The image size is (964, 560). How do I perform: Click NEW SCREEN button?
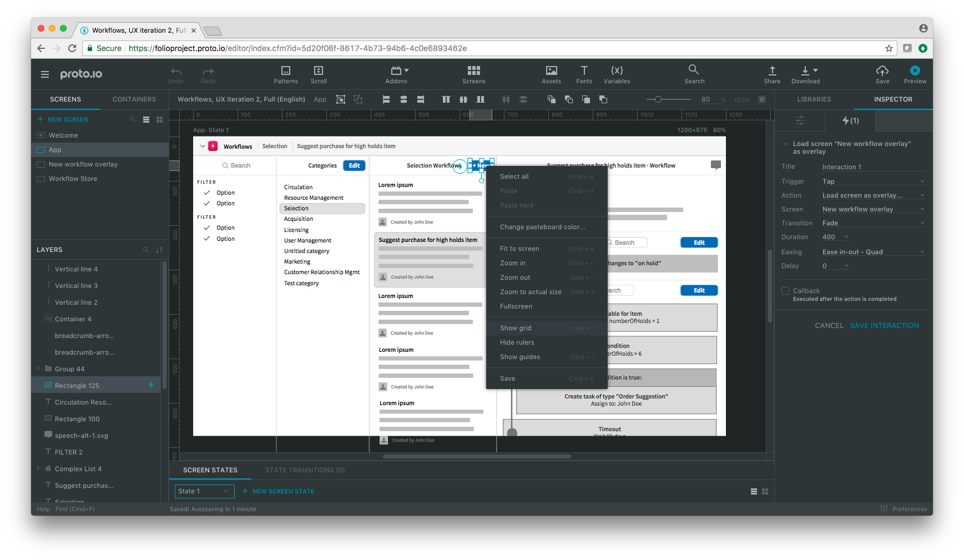click(x=63, y=119)
